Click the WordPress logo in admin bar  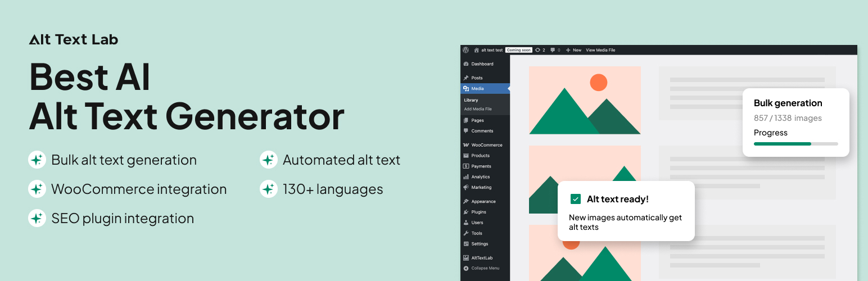click(x=466, y=50)
